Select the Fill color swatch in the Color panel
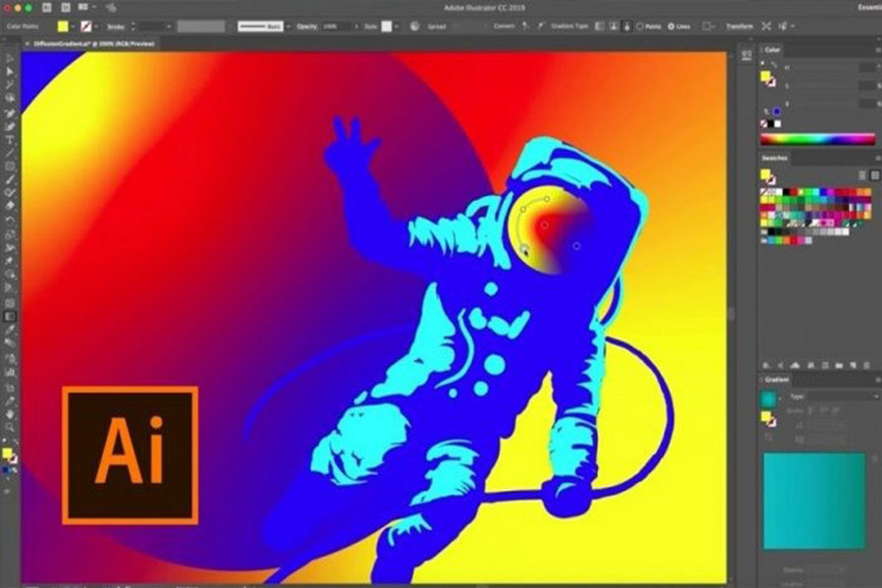882x588 pixels. 763,74
